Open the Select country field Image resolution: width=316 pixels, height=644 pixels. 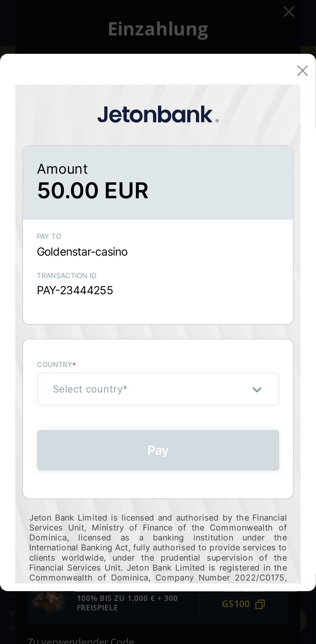click(146, 389)
